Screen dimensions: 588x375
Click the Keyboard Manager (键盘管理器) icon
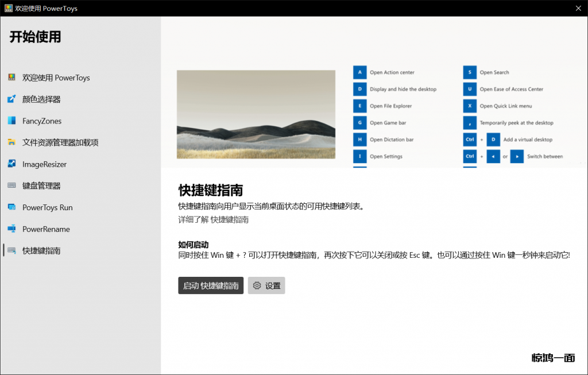11,185
